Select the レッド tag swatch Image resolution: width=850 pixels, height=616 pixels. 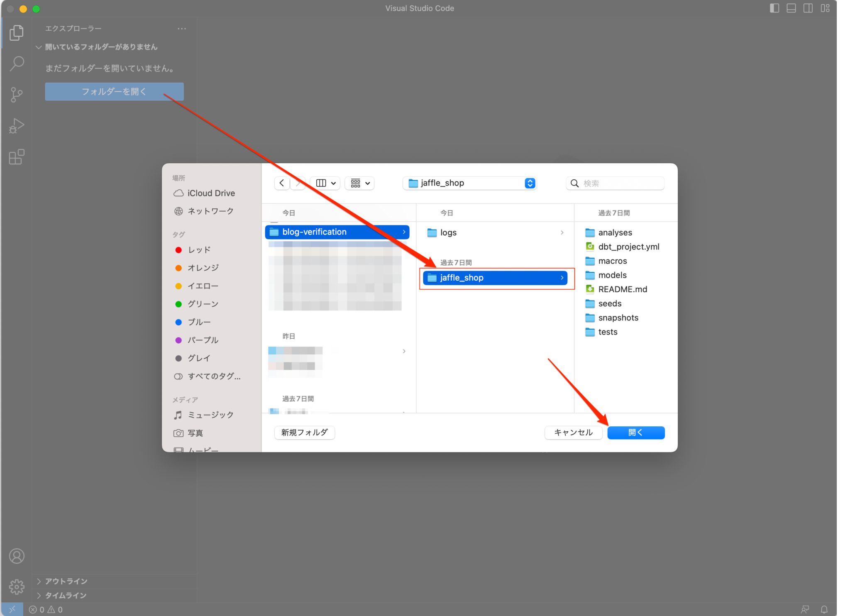tap(179, 249)
